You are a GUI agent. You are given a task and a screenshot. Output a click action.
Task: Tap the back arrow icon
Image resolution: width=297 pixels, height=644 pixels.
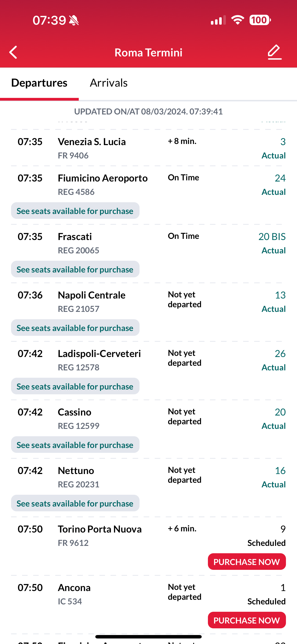[x=13, y=52]
